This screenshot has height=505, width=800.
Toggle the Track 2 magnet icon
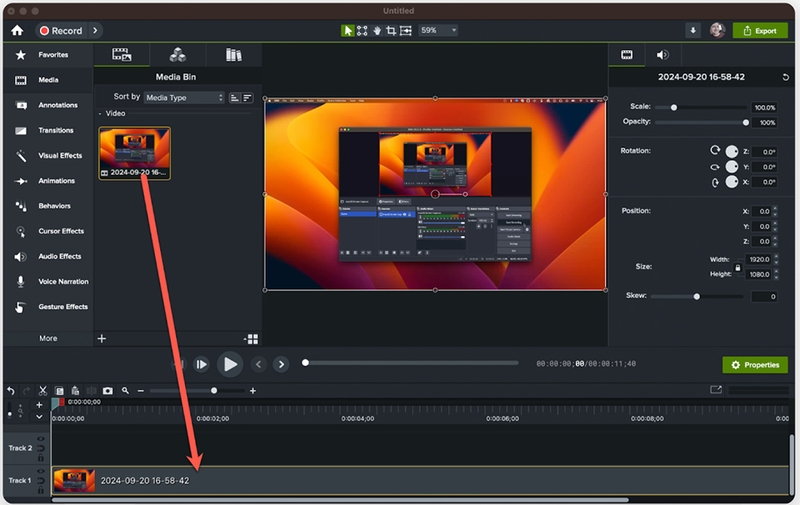click(41, 448)
